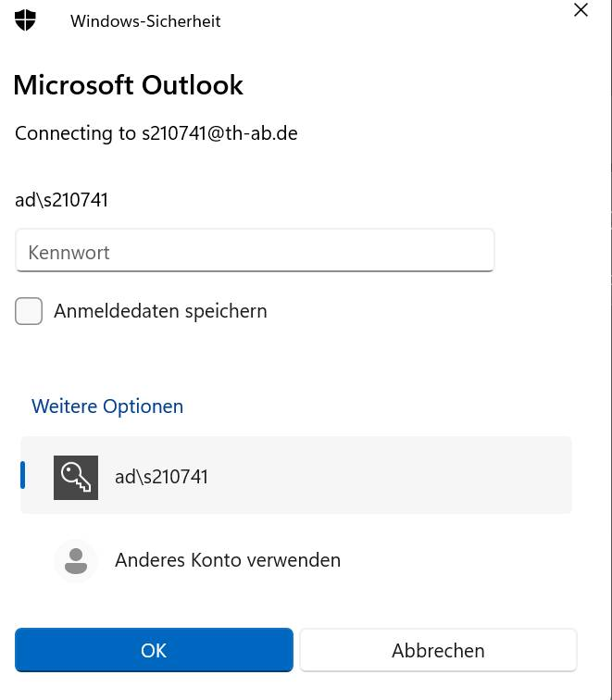
Task: Close the Windows-Sicherheit dialog with X
Action: 581,9
